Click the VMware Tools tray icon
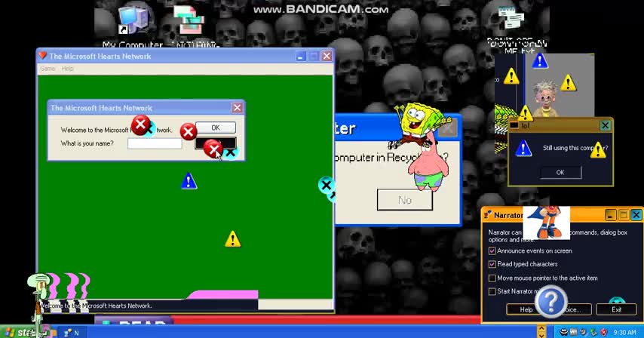644x338 pixels. 573,332
